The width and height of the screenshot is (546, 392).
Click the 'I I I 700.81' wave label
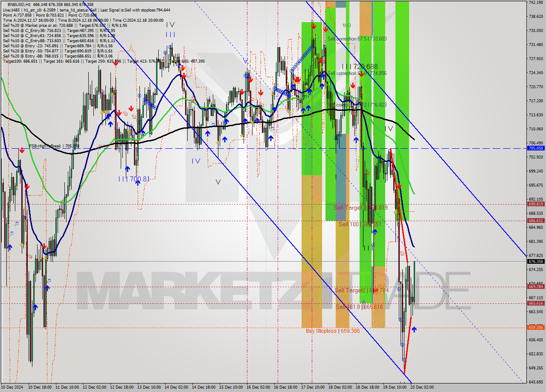click(x=134, y=179)
